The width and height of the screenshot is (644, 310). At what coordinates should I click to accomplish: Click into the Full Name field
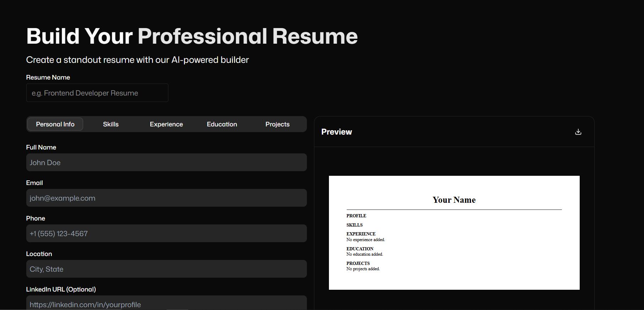[x=167, y=162]
